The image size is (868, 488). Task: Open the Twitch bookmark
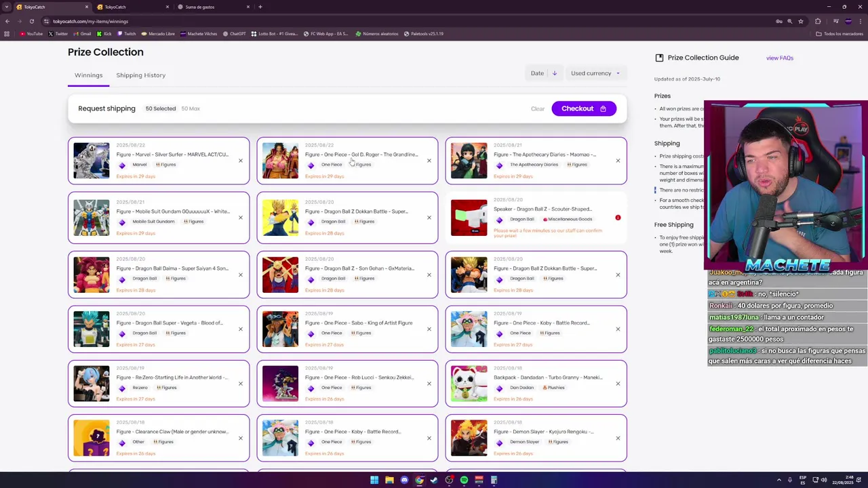[x=126, y=33]
